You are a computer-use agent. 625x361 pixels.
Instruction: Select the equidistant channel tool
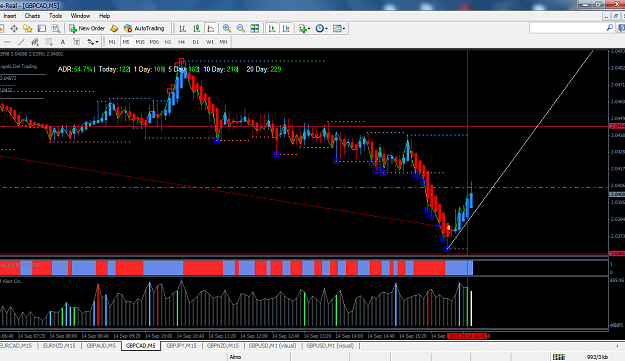(35, 42)
